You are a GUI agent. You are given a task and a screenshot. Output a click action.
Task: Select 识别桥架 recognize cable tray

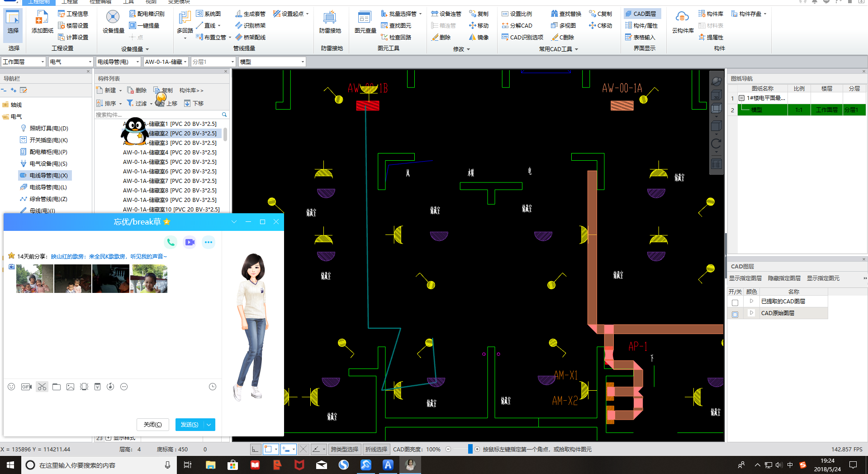[x=250, y=26]
